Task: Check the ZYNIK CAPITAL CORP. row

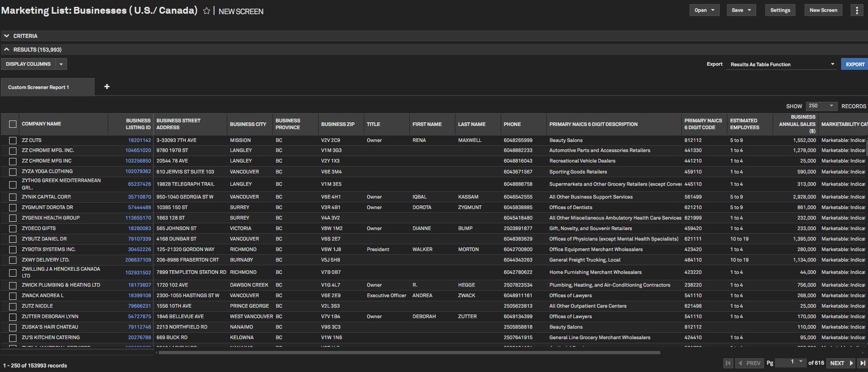Action: pyautogui.click(x=13, y=197)
